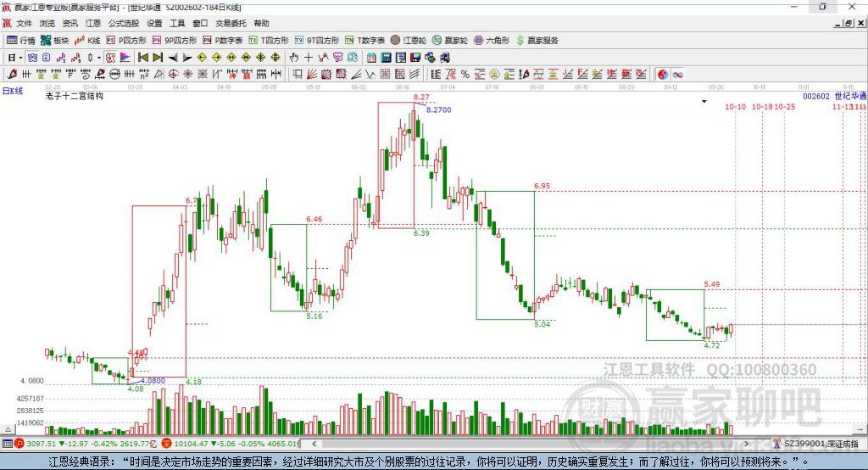The image size is (868, 470).
Task: Click the 8.27 high price label
Action: (421, 97)
